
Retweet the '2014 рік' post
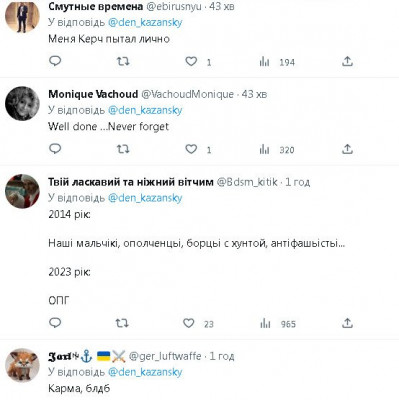click(122, 323)
